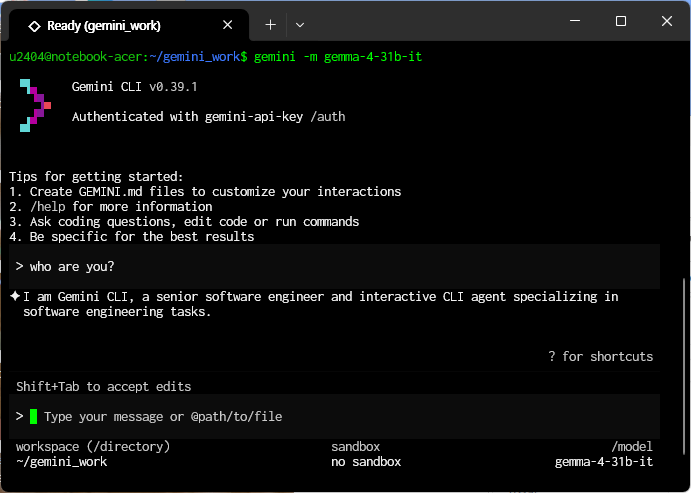
Task: Click the 'u2404@notebook-acer' prompt text
Action: tap(75, 57)
